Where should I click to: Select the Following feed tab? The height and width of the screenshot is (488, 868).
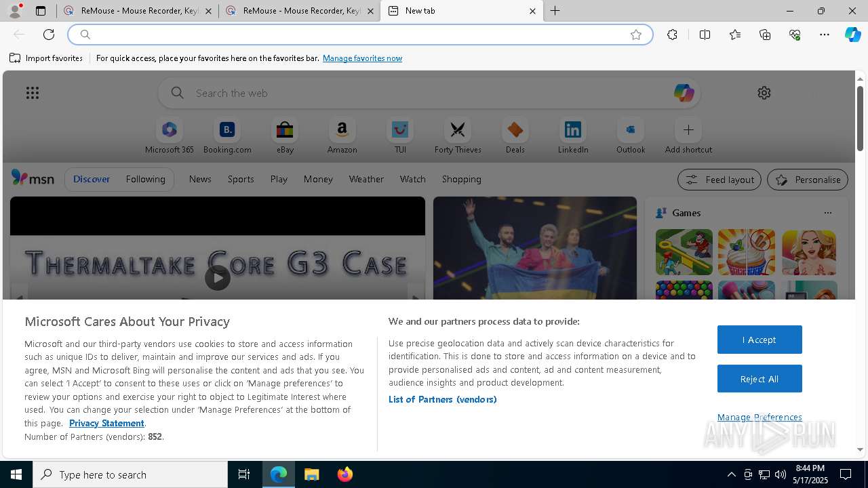coord(145,179)
